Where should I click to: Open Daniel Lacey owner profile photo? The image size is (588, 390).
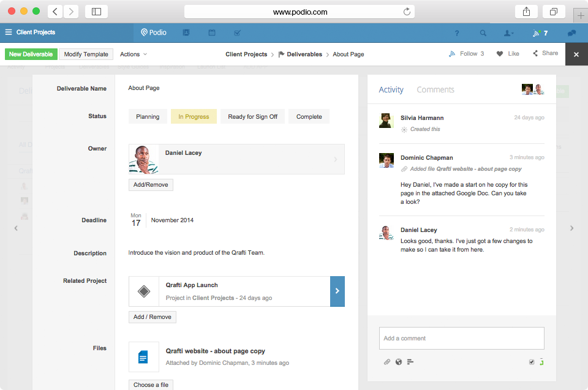tap(143, 159)
